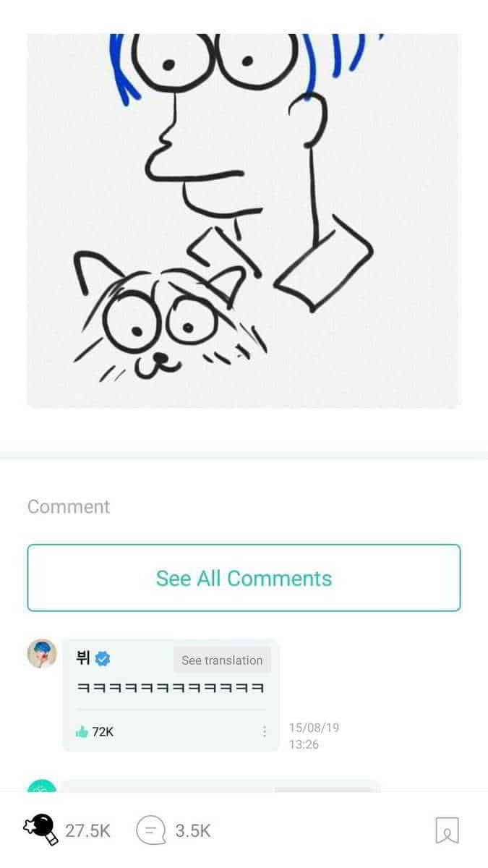This screenshot has width=488, height=868.
Task: Click See translation on 뷔's comment
Action: (222, 660)
